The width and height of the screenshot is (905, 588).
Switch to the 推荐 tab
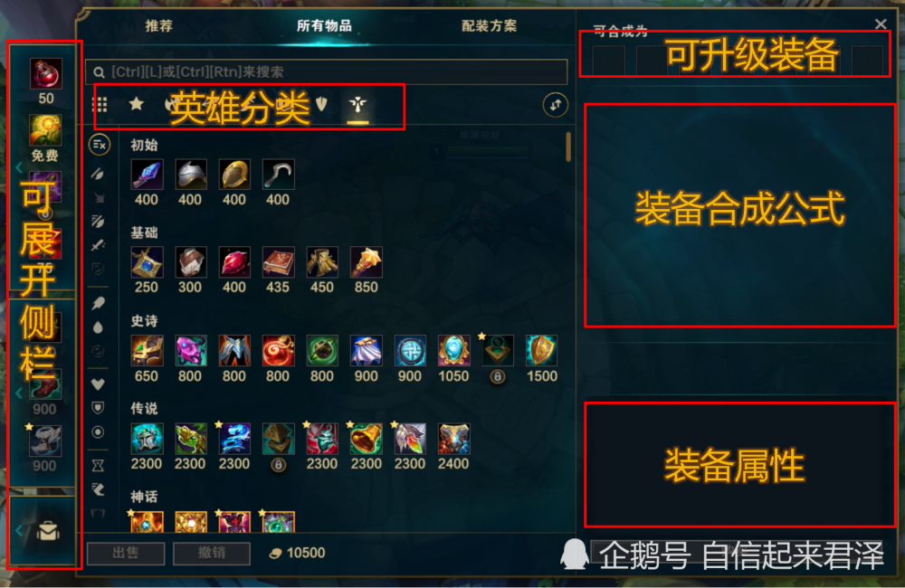coord(158,26)
